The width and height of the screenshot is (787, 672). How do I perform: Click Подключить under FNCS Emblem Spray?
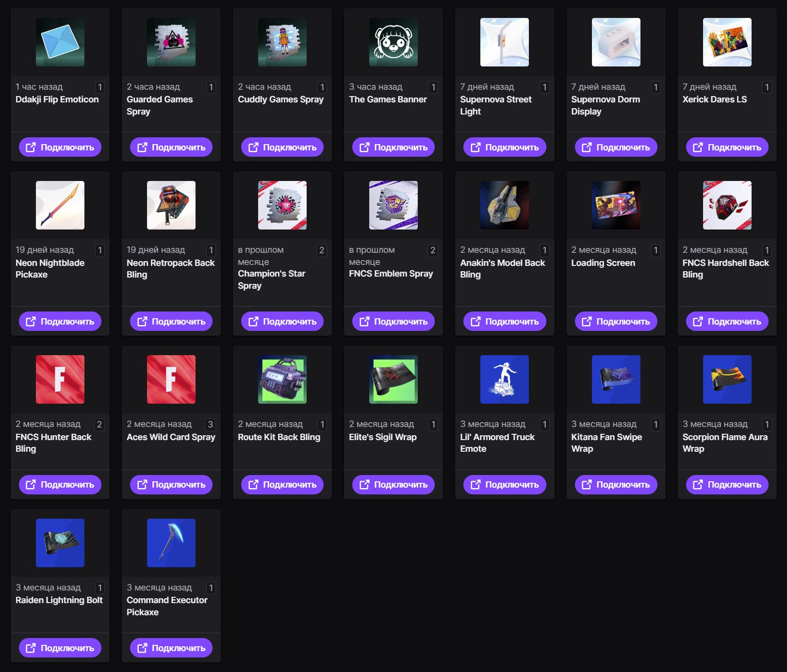click(393, 321)
